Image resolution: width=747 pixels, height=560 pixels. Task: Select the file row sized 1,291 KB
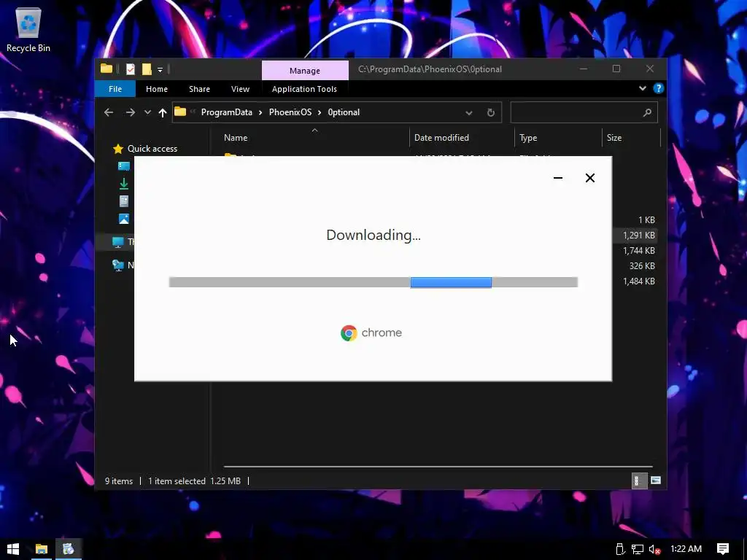coord(636,236)
